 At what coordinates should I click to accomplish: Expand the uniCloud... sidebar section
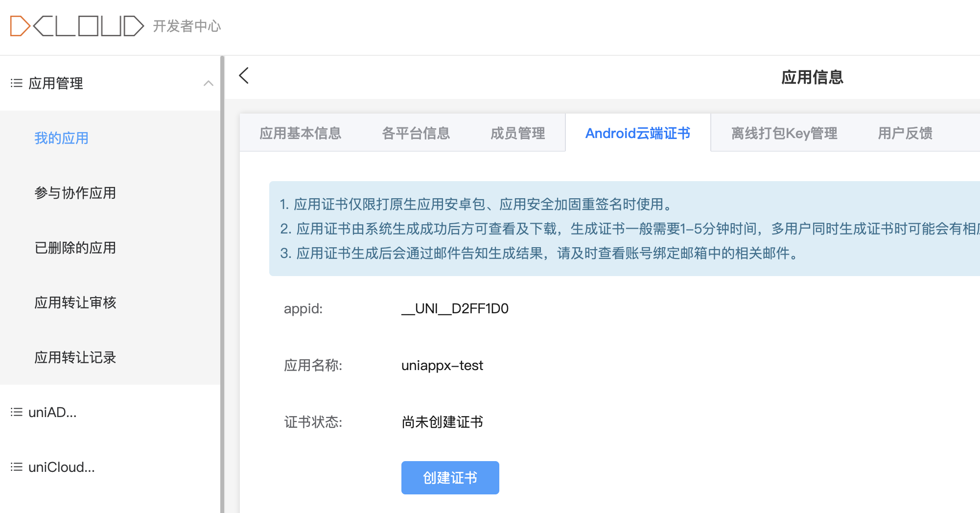pos(110,467)
